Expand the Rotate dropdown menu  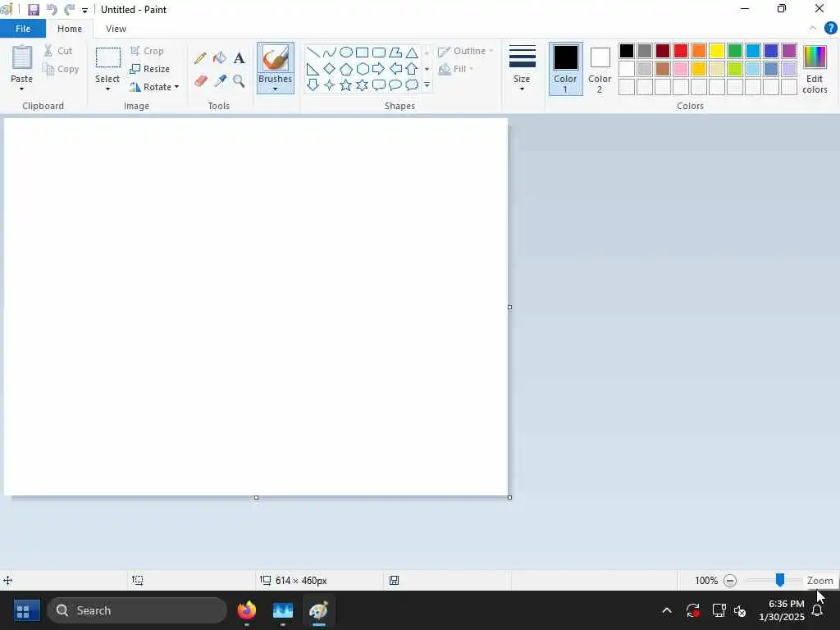click(177, 87)
